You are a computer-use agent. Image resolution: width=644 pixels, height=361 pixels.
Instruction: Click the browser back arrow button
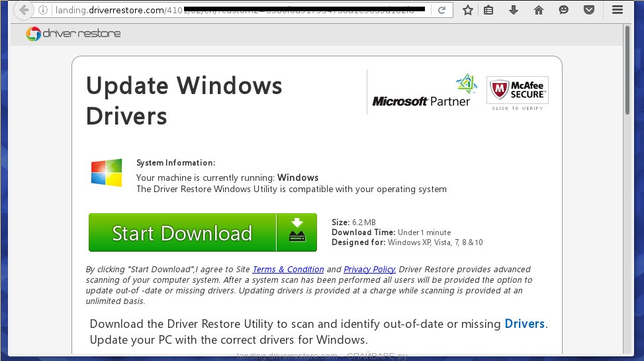(23, 10)
